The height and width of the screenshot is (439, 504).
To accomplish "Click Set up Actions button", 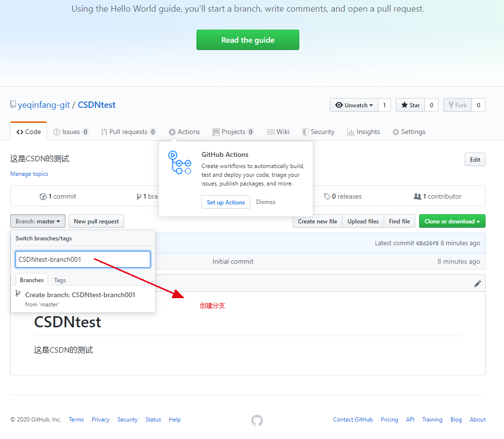I will (226, 202).
